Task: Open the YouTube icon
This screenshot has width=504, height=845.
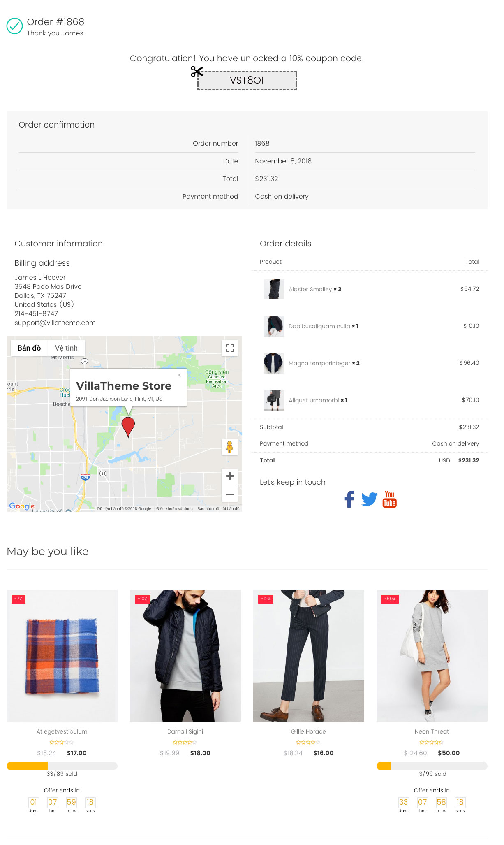Action: pyautogui.click(x=389, y=499)
